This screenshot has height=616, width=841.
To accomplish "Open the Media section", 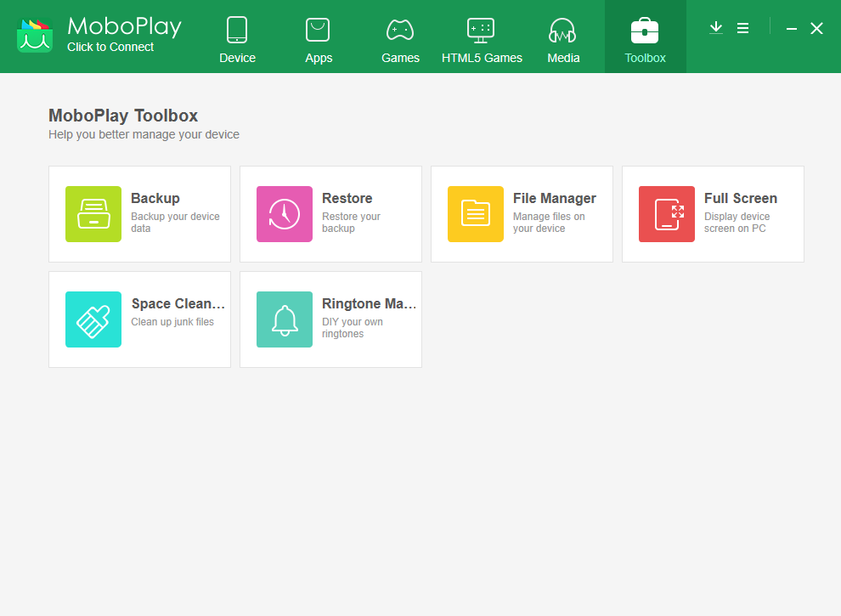I will click(563, 38).
